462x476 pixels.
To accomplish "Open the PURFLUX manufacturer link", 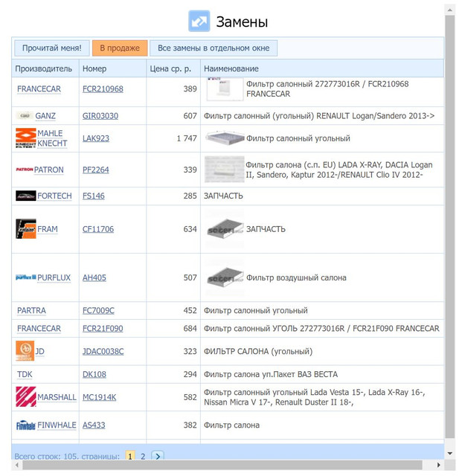I will [x=54, y=277].
